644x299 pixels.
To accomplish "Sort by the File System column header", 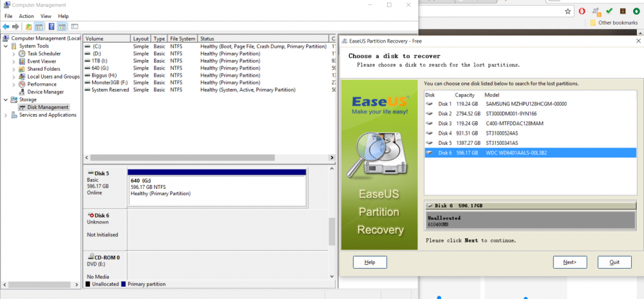I will [x=182, y=39].
